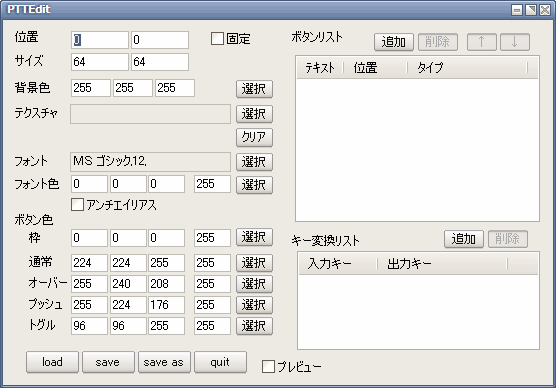This screenshot has height=388, width=556.
Task: Click the タイプ column header
Action: click(467, 67)
